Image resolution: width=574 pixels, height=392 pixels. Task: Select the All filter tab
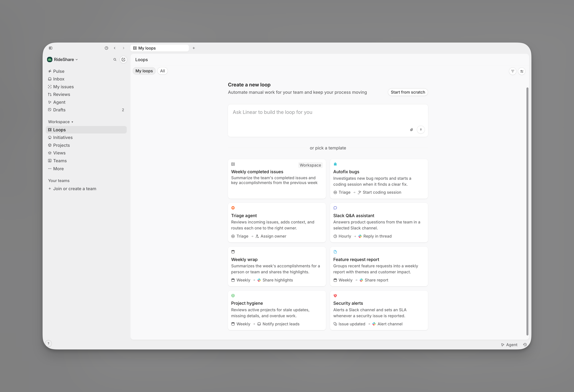coord(162,71)
